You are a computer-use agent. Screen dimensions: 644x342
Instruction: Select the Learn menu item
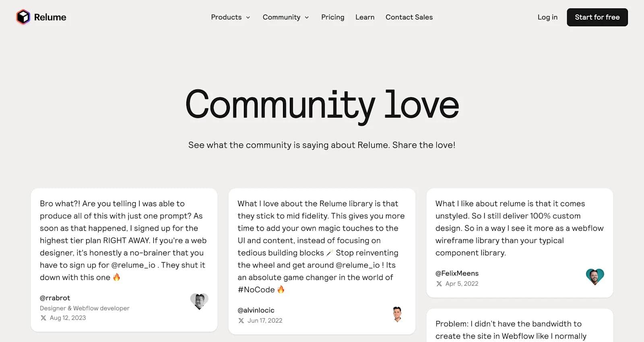point(365,17)
